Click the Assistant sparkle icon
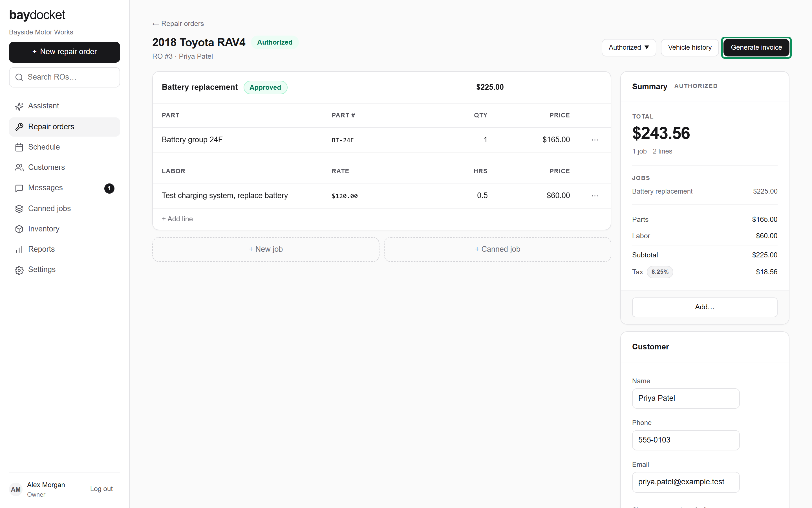This screenshot has width=812, height=508. point(19,106)
